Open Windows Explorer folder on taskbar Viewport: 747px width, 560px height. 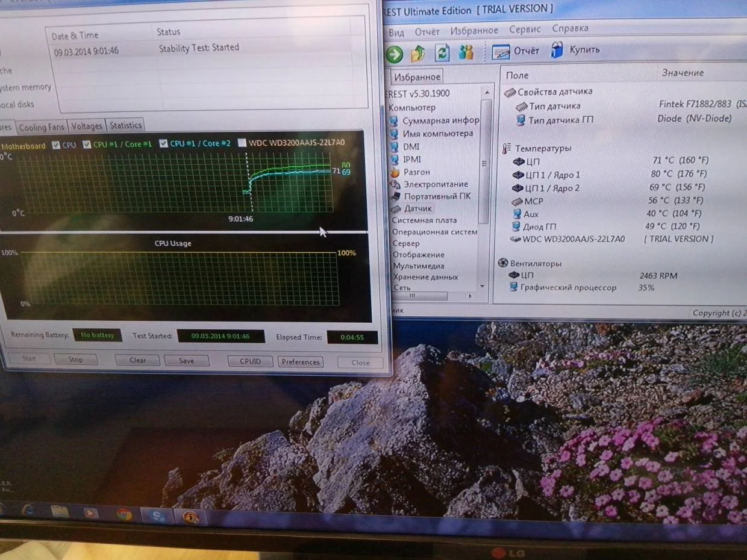60,511
